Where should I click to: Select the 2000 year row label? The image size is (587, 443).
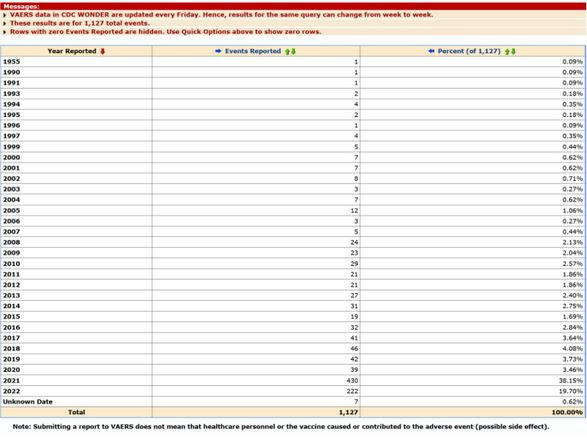(x=12, y=157)
